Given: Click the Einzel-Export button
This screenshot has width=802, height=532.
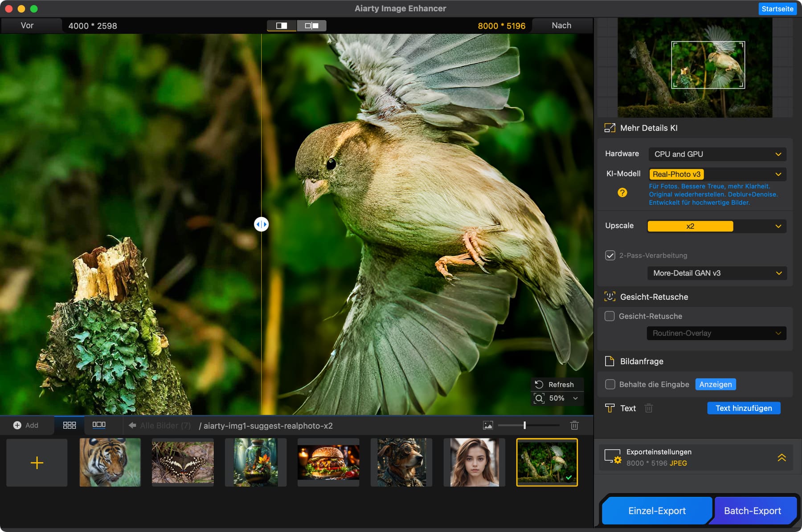Looking at the screenshot, I should pyautogui.click(x=656, y=511).
